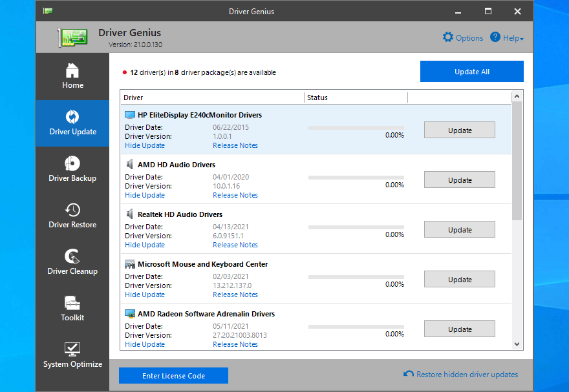Click the Driver Genius logo icon
569x392 pixels.
tap(71, 37)
